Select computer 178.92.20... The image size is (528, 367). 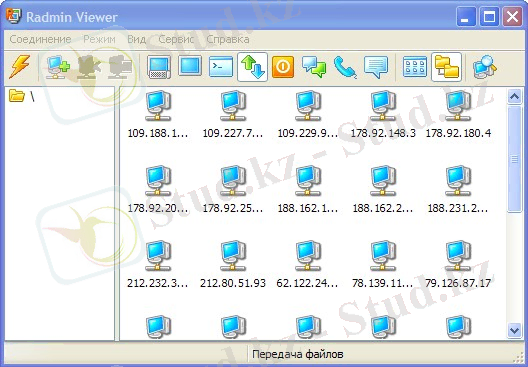point(158,190)
